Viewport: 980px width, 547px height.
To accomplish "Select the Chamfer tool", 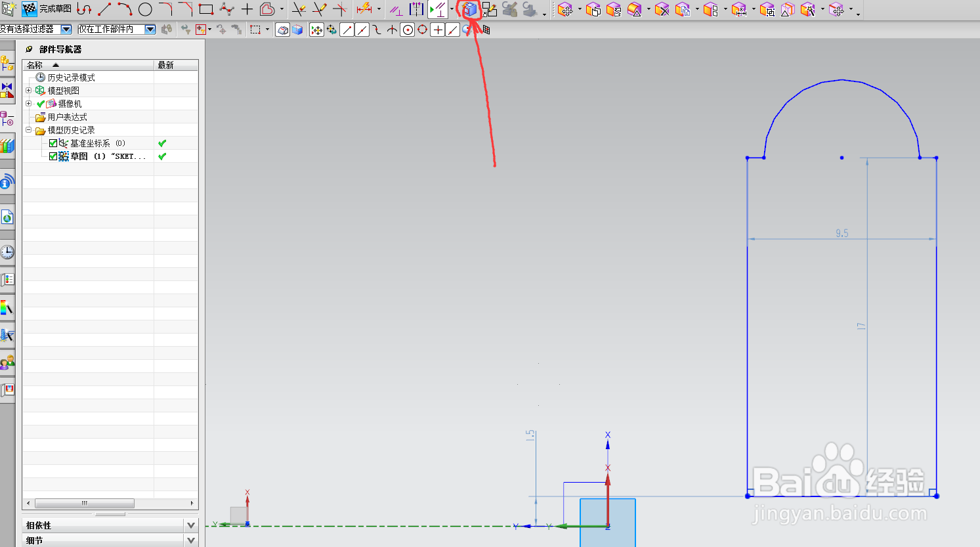I will (x=186, y=9).
